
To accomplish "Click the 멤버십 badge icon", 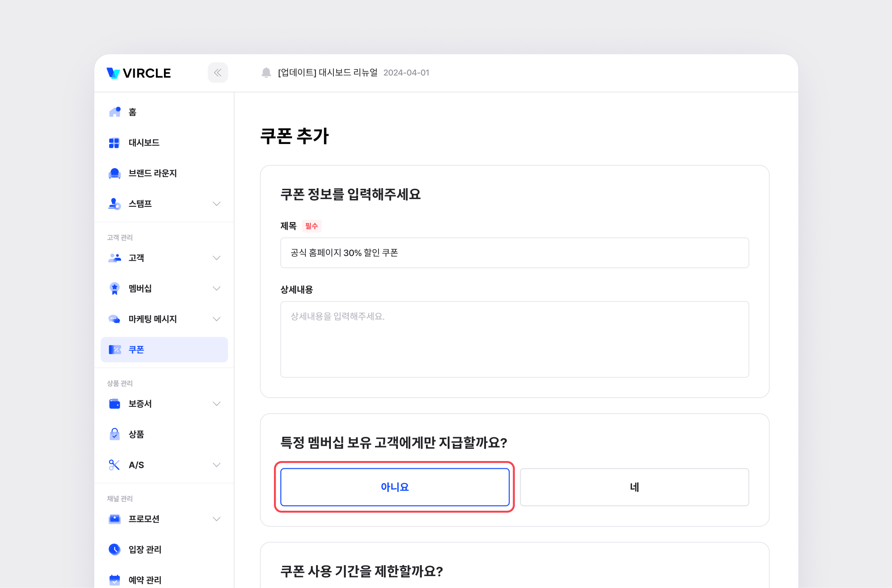I will [x=115, y=289].
